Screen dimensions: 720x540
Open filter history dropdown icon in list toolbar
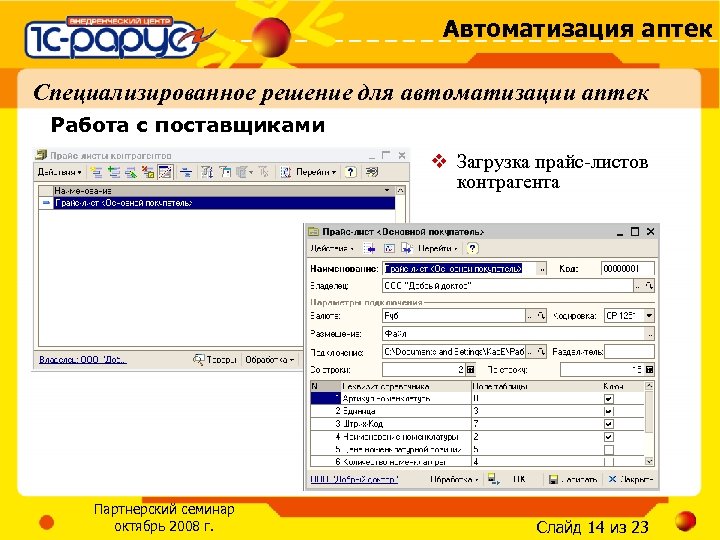(x=245, y=172)
